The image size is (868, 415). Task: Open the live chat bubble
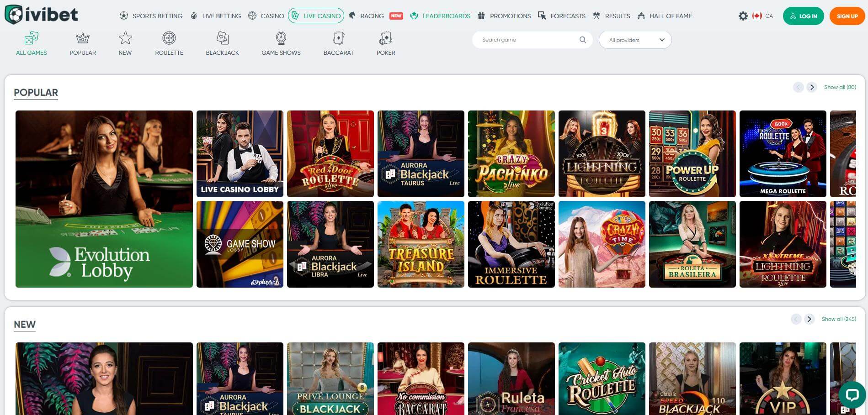(852, 395)
